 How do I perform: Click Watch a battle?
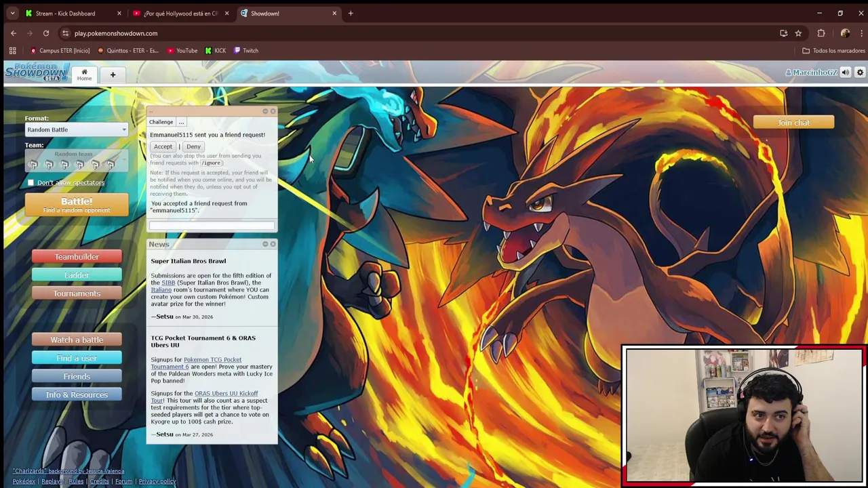point(77,340)
